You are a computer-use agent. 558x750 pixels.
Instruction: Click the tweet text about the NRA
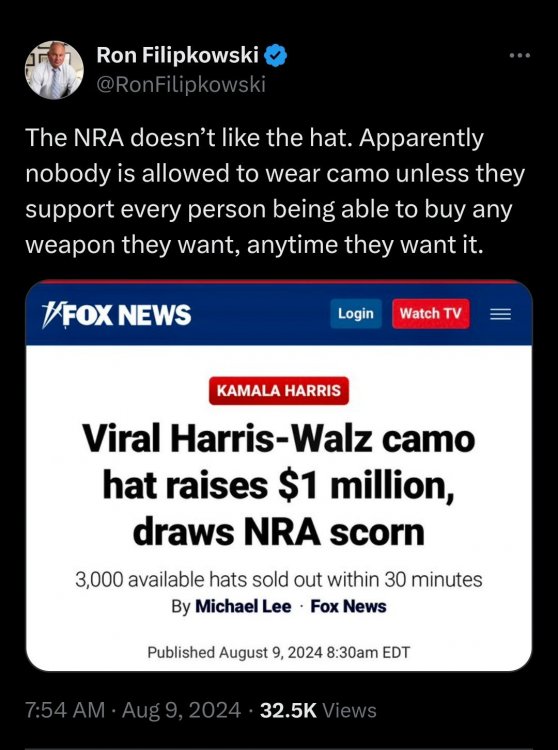[275, 191]
